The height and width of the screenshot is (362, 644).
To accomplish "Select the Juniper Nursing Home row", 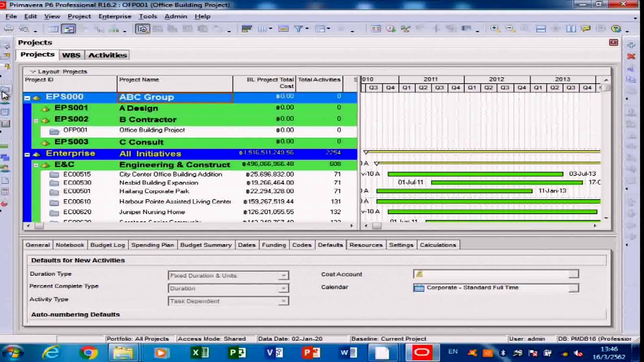I will [190, 212].
